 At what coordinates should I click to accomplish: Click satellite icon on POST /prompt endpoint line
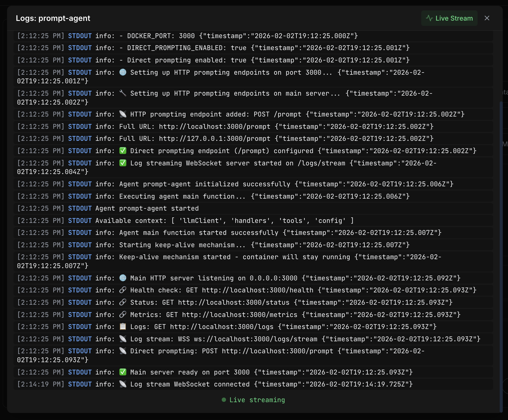click(123, 114)
